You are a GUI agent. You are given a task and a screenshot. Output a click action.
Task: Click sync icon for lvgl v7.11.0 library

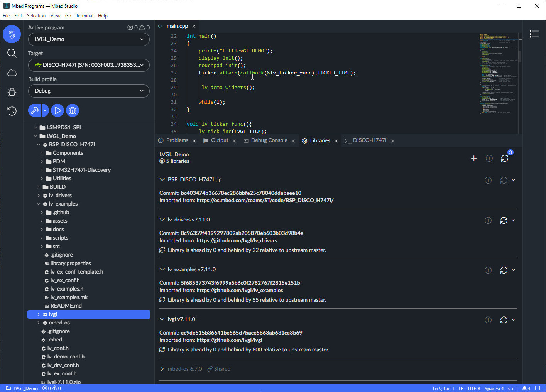(504, 320)
